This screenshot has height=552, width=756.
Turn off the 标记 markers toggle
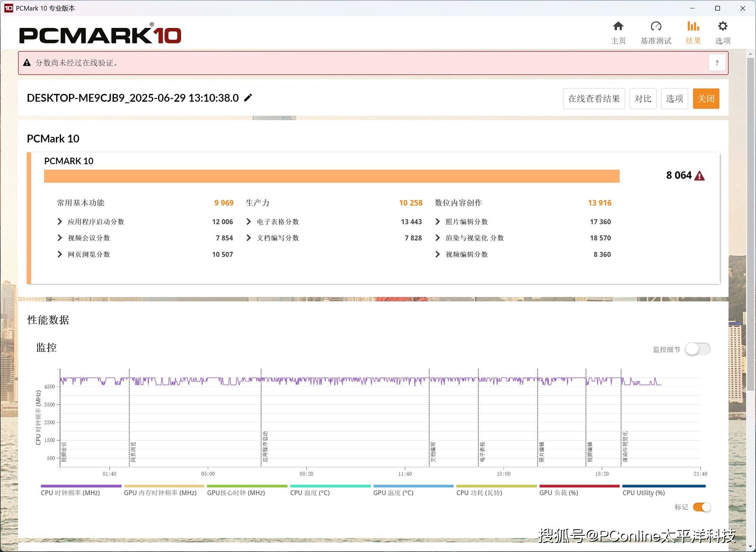click(702, 507)
